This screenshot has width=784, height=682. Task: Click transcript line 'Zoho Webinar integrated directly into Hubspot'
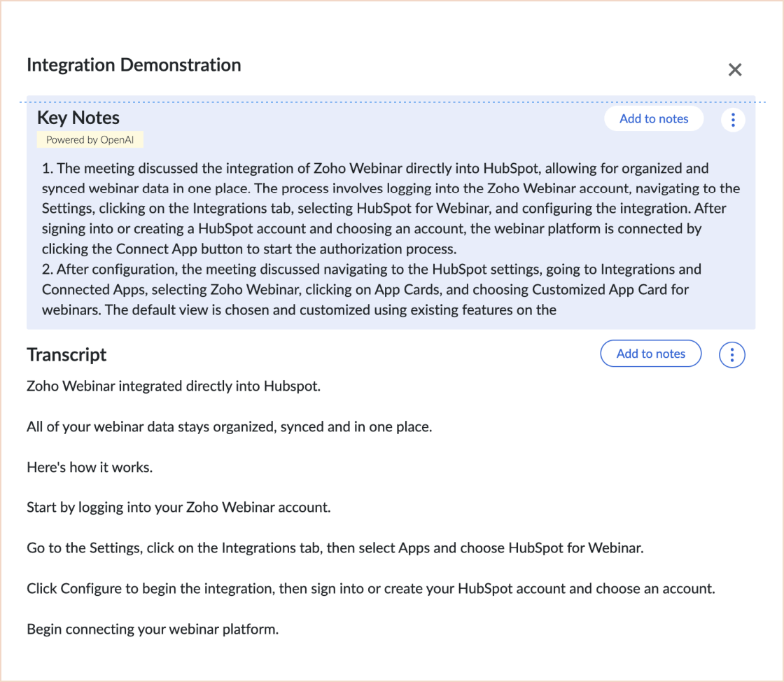click(173, 386)
